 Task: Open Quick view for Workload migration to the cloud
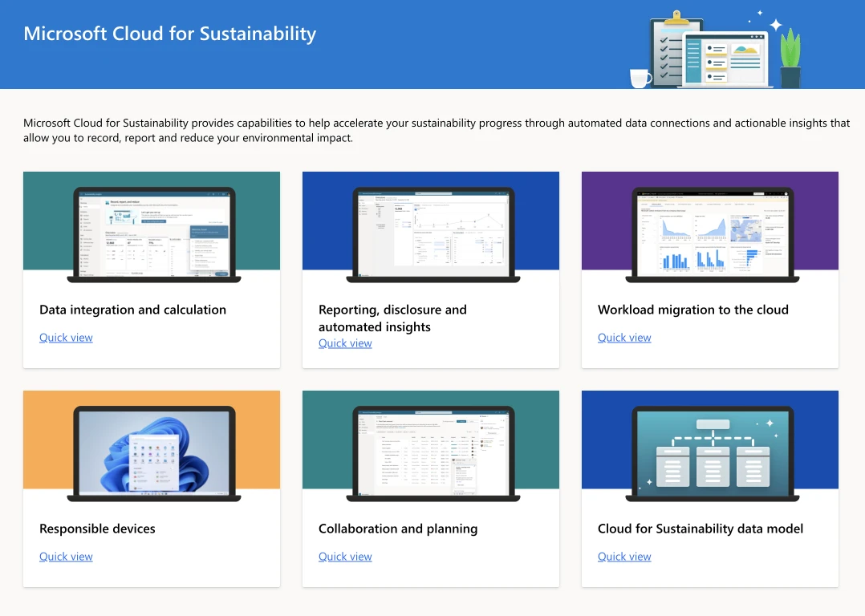(x=624, y=337)
